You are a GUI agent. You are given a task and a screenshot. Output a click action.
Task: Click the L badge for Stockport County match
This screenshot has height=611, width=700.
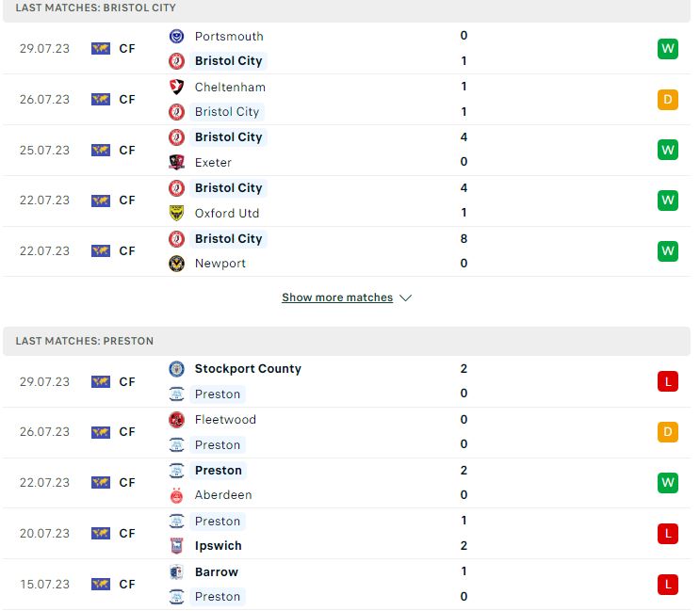(x=668, y=382)
